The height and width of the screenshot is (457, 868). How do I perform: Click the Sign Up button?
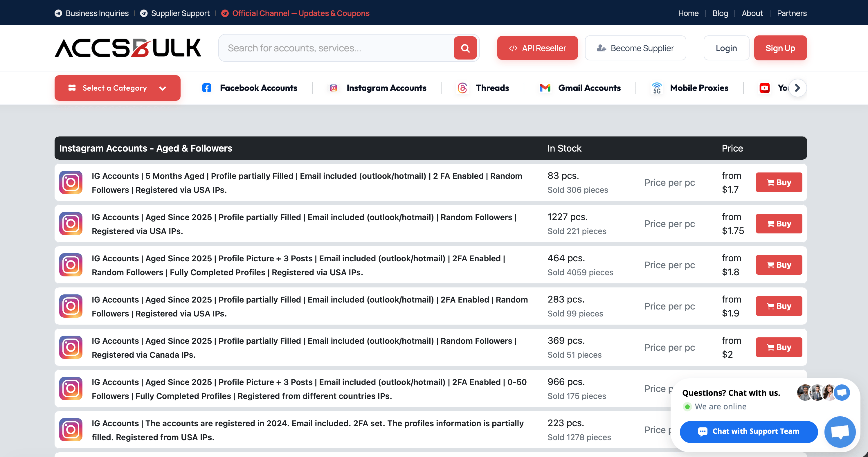click(x=780, y=48)
